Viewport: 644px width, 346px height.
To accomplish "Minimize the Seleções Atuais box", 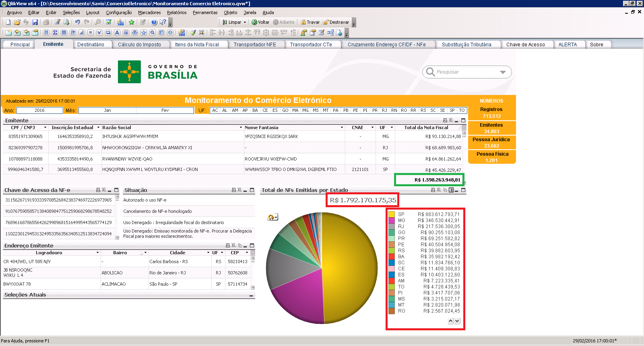I will tap(251, 296).
